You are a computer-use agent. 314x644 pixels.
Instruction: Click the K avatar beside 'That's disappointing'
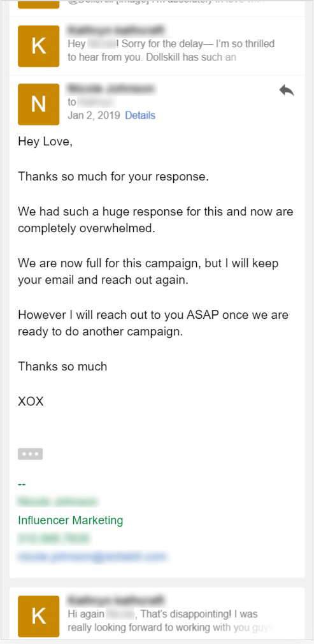pyautogui.click(x=39, y=616)
